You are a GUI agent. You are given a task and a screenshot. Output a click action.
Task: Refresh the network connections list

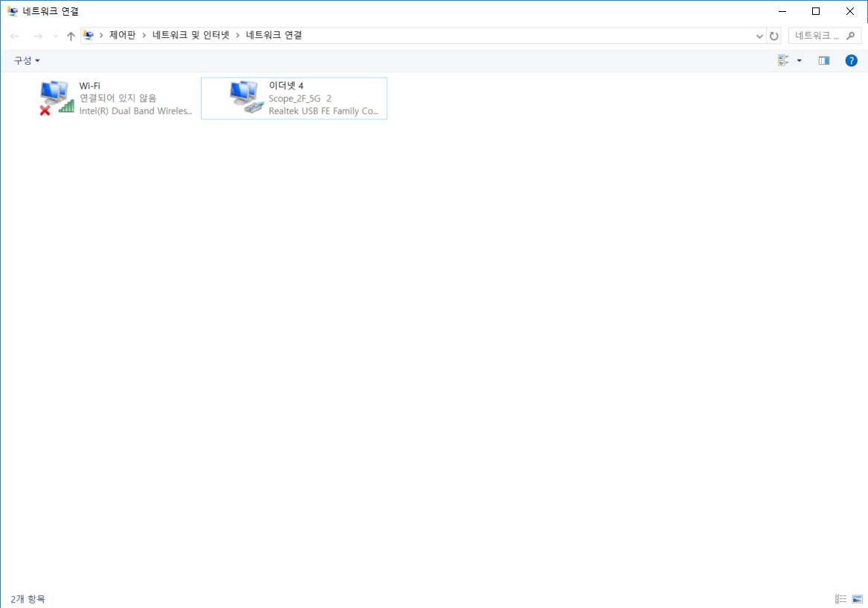[x=774, y=36]
